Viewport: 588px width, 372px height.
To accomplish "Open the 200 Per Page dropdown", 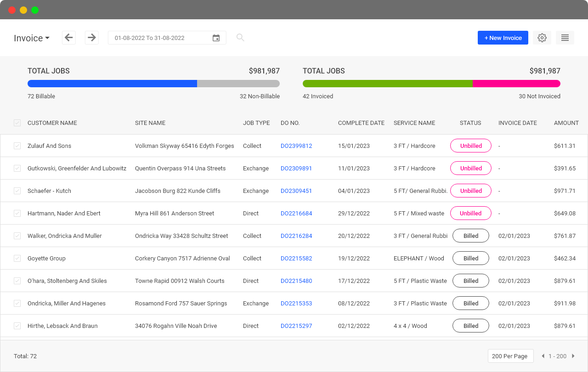I will point(510,356).
